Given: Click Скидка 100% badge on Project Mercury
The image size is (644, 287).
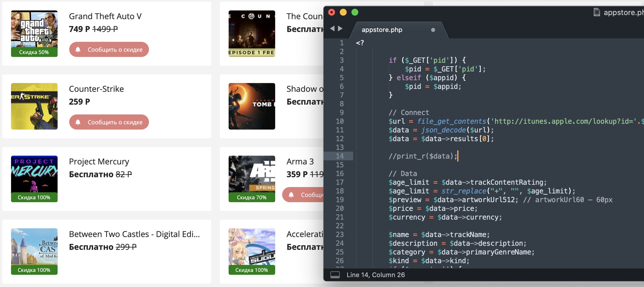Looking at the screenshot, I should pos(34,197).
